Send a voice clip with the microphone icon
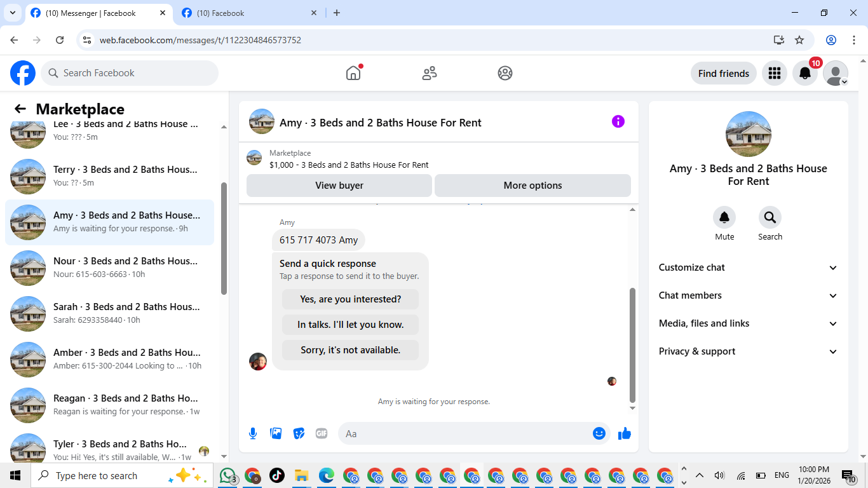 (x=253, y=433)
